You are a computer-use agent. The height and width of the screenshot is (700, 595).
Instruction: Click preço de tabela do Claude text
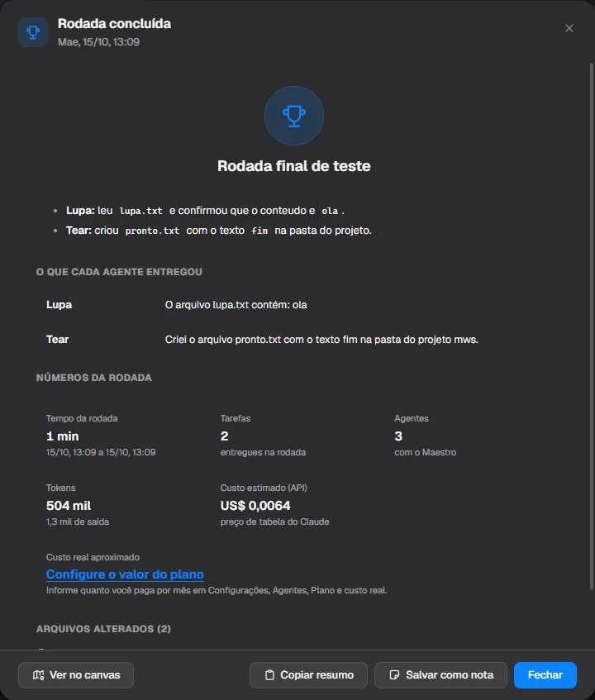click(x=274, y=521)
